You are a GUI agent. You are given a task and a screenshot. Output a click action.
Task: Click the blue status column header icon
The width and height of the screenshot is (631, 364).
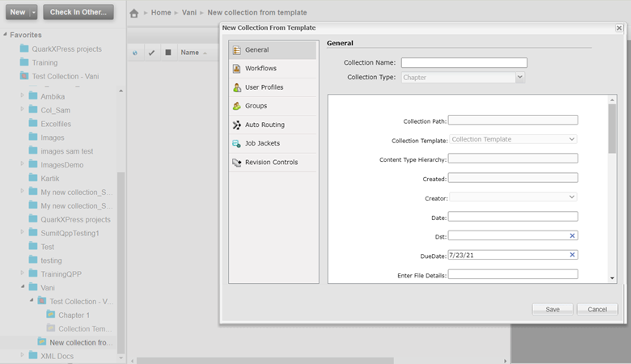pos(135,53)
